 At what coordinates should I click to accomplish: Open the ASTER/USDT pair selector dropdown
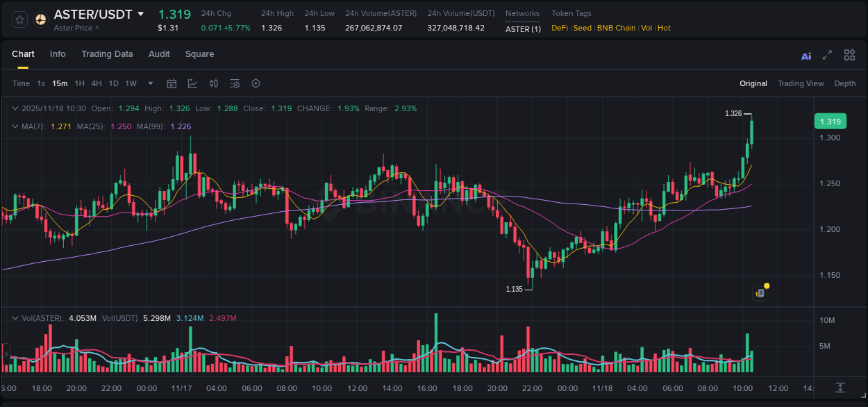tap(141, 13)
